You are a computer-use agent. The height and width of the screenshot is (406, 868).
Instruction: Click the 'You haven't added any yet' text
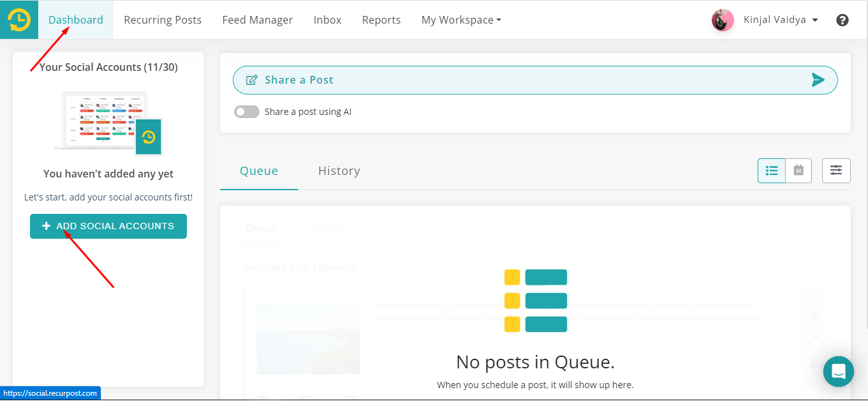click(108, 174)
